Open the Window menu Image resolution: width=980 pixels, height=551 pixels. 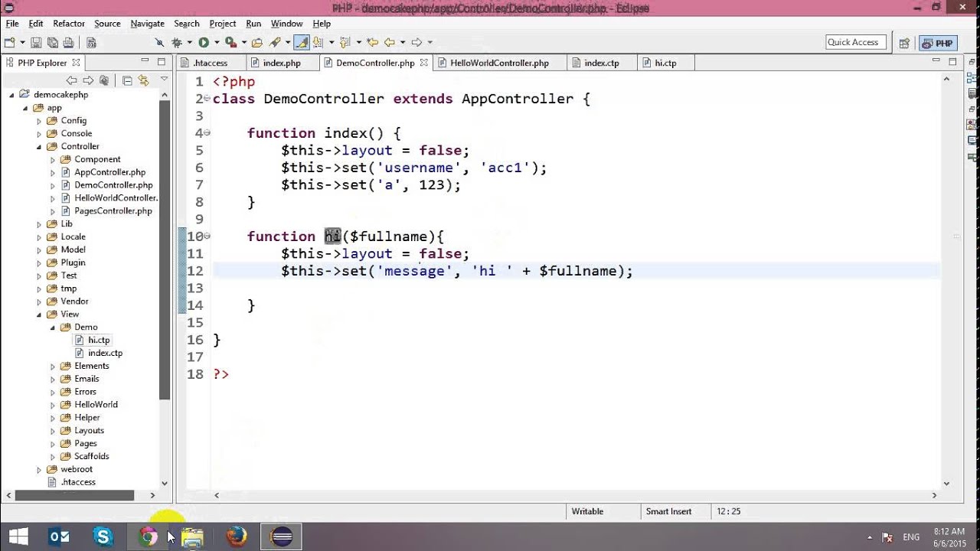(286, 24)
